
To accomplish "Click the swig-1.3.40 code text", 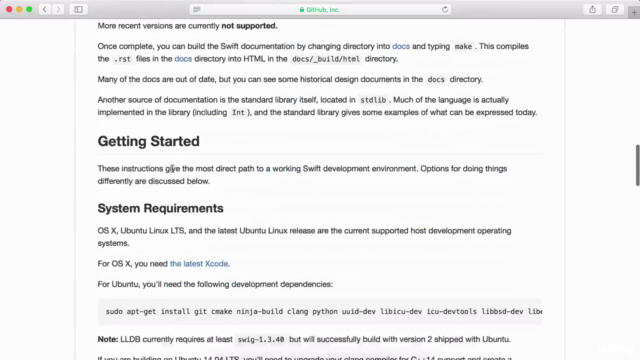I will pos(261,340).
